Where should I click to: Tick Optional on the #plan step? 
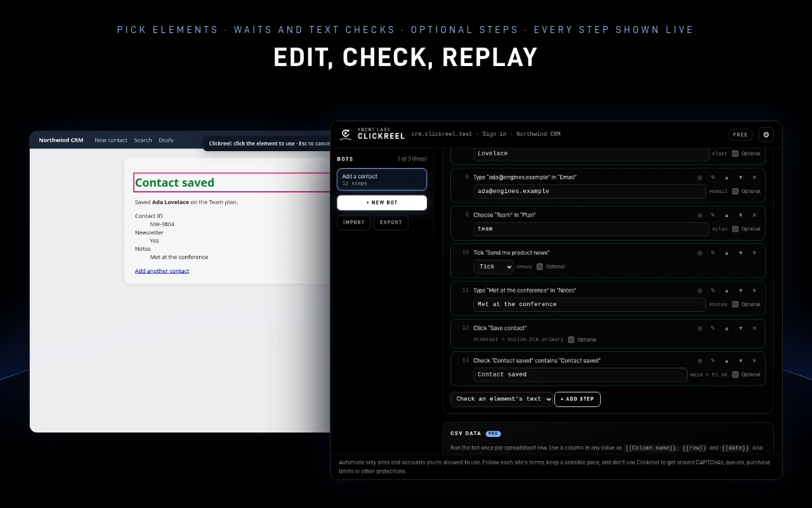[735, 229]
